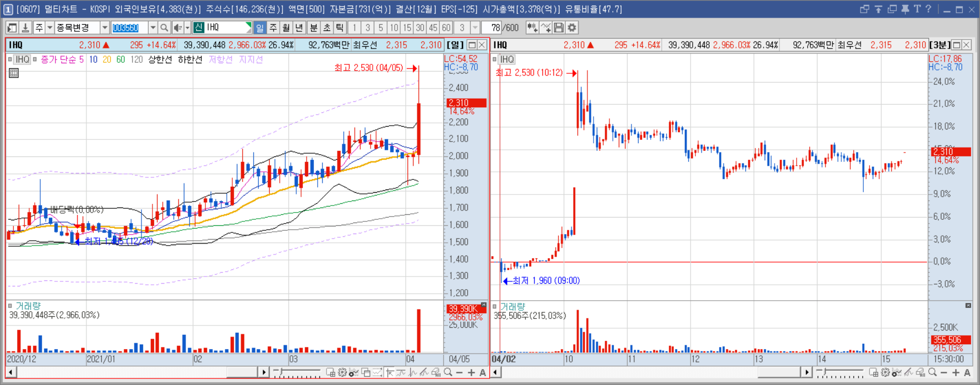The height and width of the screenshot is (385, 980).
Task: Open the 주 selector dropdown arrow
Action: pyautogui.click(x=50, y=28)
